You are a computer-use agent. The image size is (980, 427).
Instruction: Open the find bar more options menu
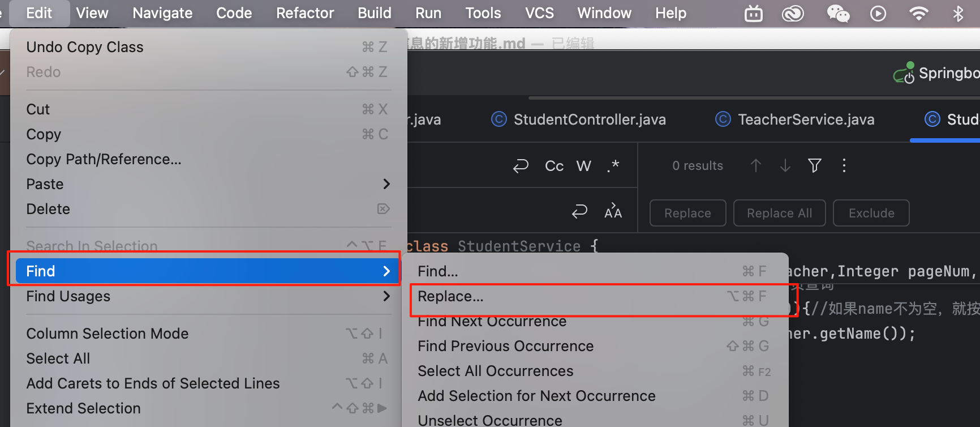coord(844,165)
